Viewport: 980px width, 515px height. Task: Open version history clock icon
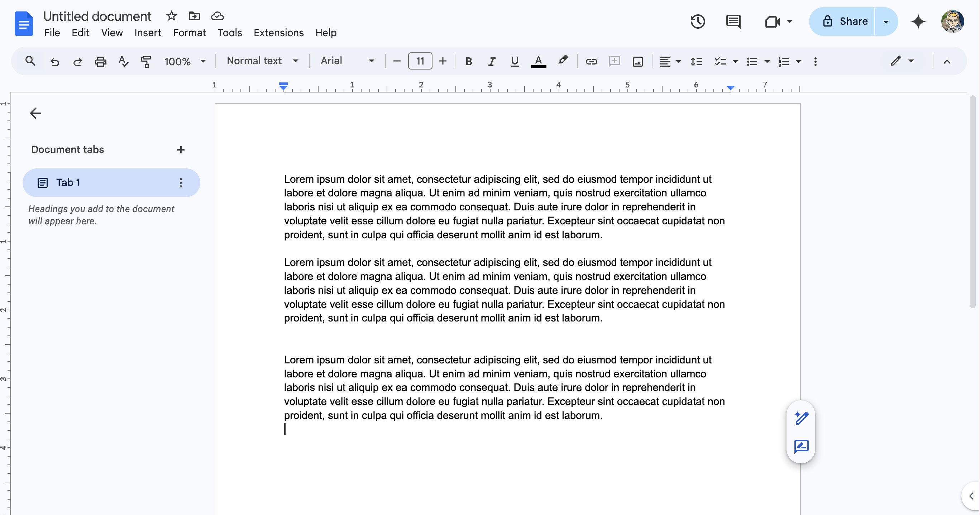(698, 21)
